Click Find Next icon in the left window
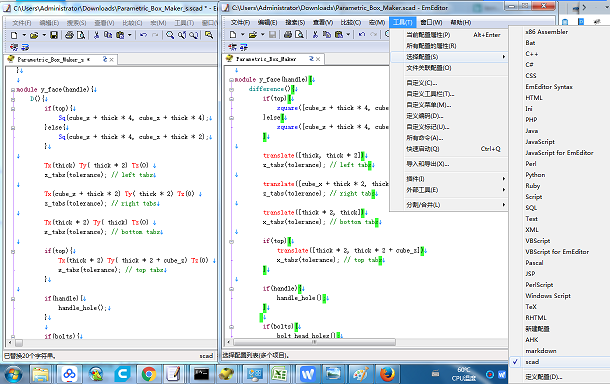The width and height of the screenshot is (610, 384). click(193, 35)
